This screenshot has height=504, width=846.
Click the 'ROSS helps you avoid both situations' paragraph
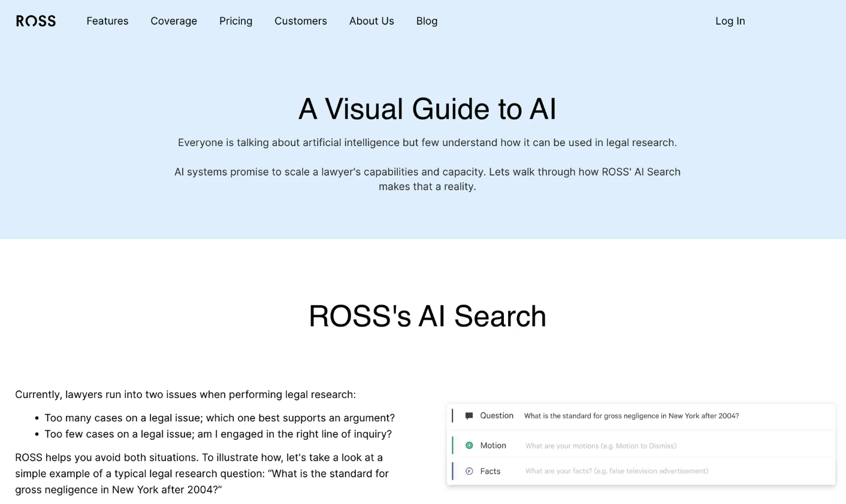click(x=202, y=473)
